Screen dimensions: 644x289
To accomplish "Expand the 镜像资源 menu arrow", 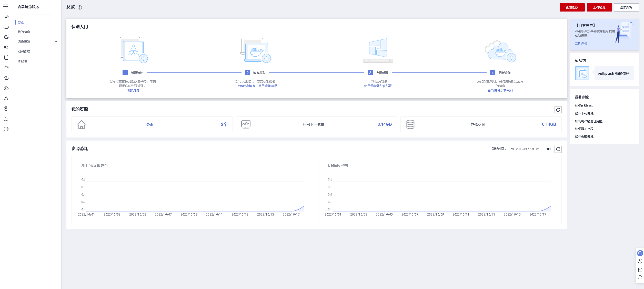I will 56,42.
